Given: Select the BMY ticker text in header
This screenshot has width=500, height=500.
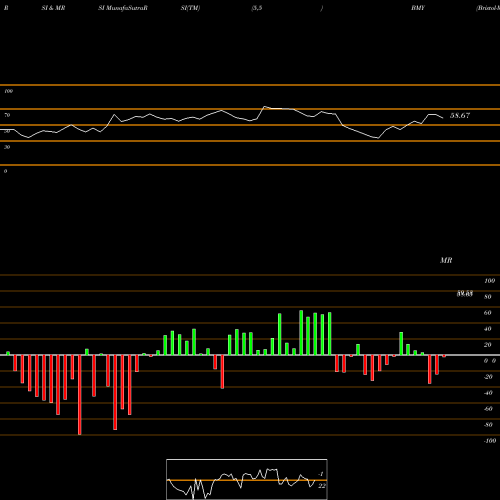Looking at the screenshot, I should pos(418,8).
